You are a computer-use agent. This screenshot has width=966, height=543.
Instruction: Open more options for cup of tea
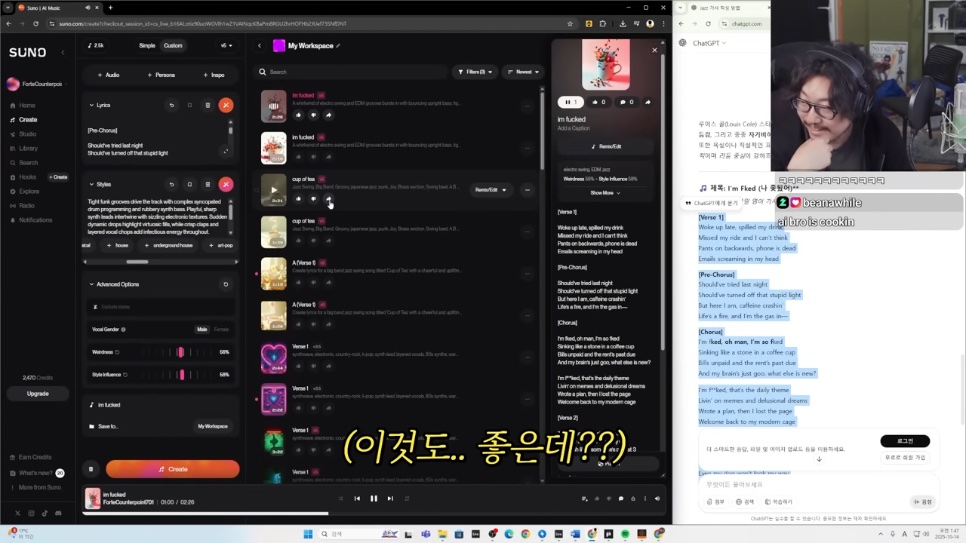coord(527,189)
